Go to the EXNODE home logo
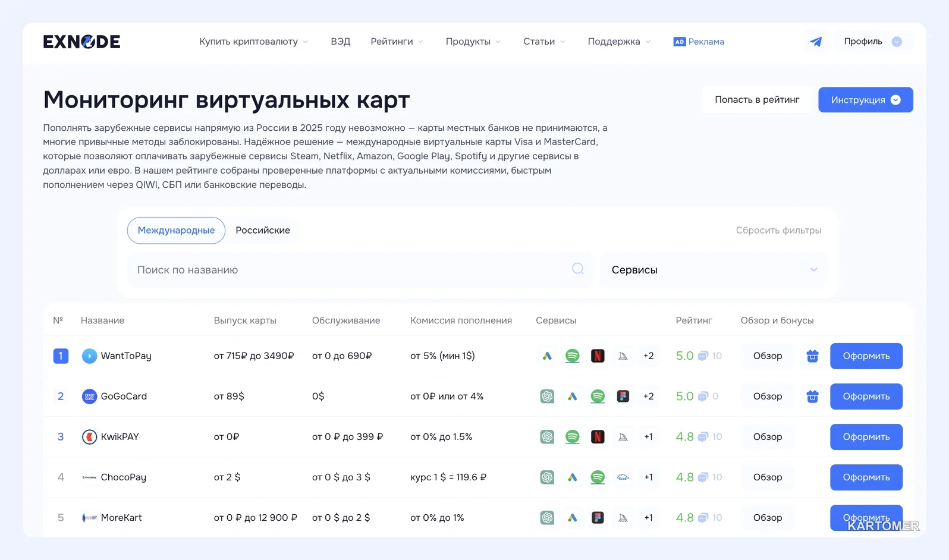The width and height of the screenshot is (949, 560). [81, 42]
